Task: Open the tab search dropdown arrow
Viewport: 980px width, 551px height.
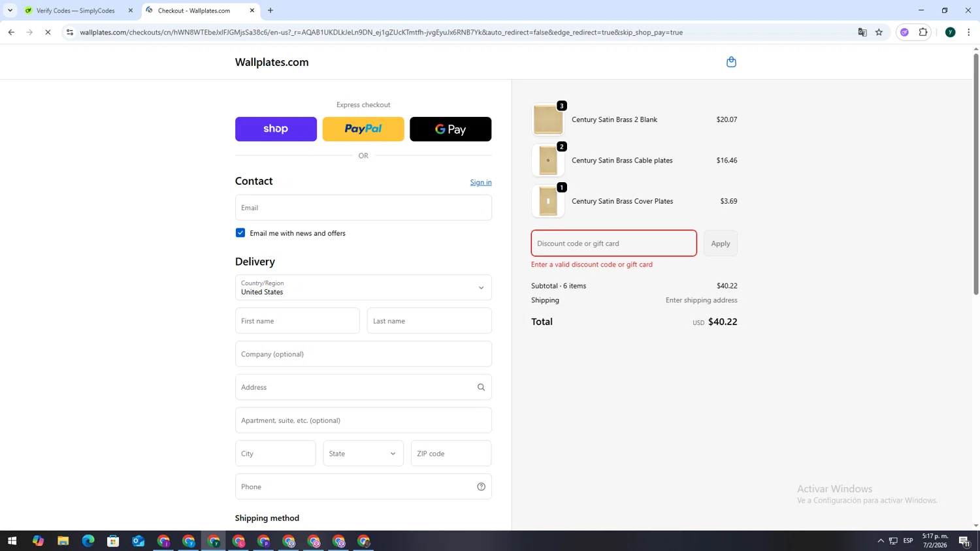Action: (10, 10)
